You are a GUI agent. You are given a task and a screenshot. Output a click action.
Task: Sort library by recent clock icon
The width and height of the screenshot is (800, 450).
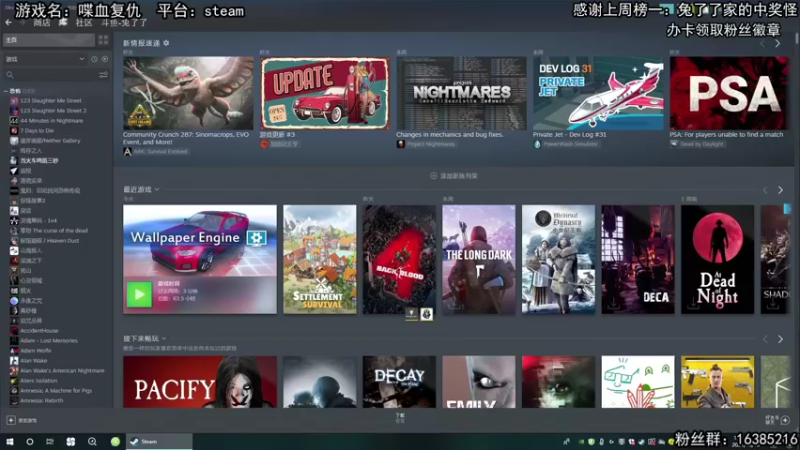pos(94,59)
